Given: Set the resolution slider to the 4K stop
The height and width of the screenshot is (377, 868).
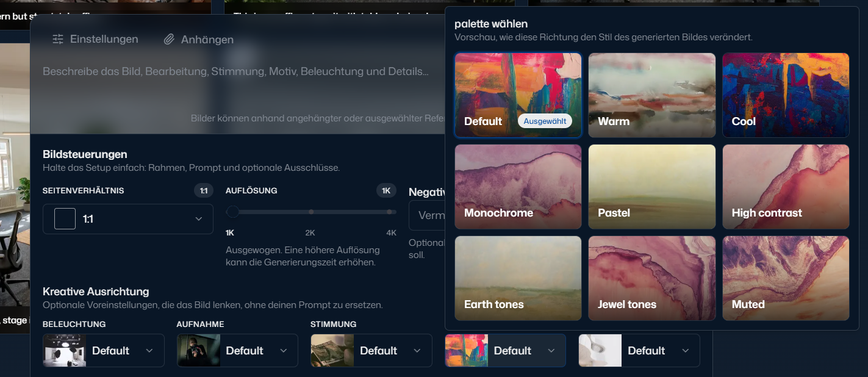Looking at the screenshot, I should (389, 212).
